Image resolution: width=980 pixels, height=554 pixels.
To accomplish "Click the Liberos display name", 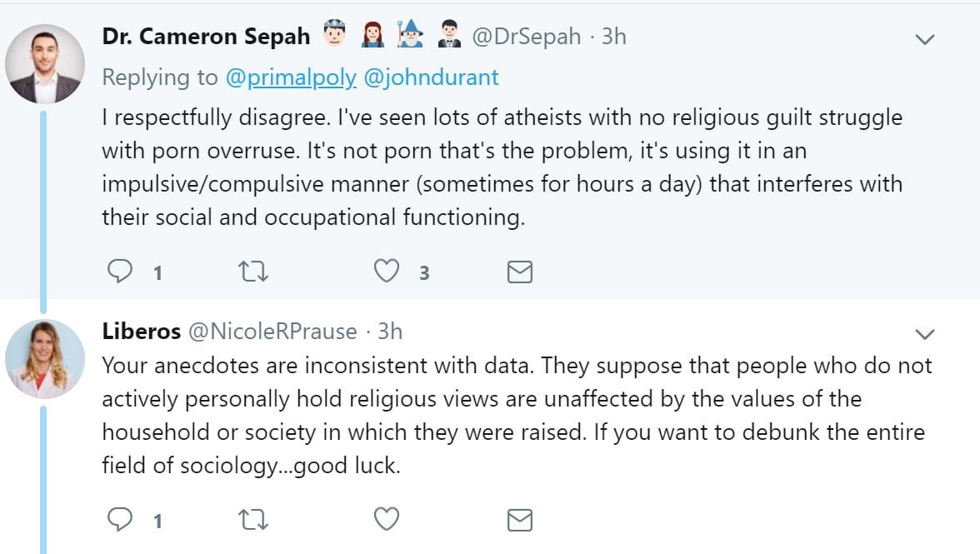I will pyautogui.click(x=141, y=331).
